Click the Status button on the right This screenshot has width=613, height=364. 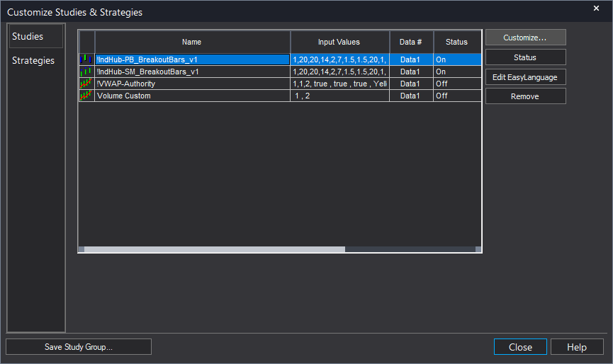[525, 57]
